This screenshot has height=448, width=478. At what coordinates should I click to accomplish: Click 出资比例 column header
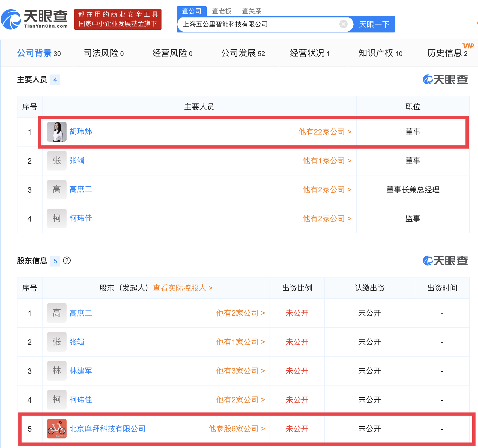[297, 288]
